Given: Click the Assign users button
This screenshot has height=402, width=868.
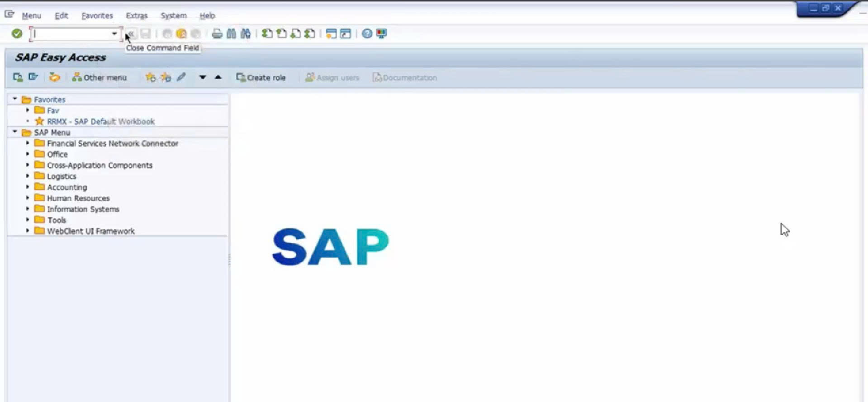Looking at the screenshot, I should [332, 78].
